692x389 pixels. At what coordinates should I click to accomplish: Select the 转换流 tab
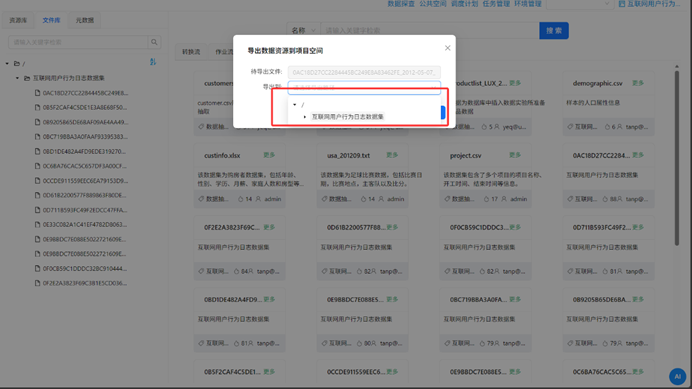coord(191,52)
